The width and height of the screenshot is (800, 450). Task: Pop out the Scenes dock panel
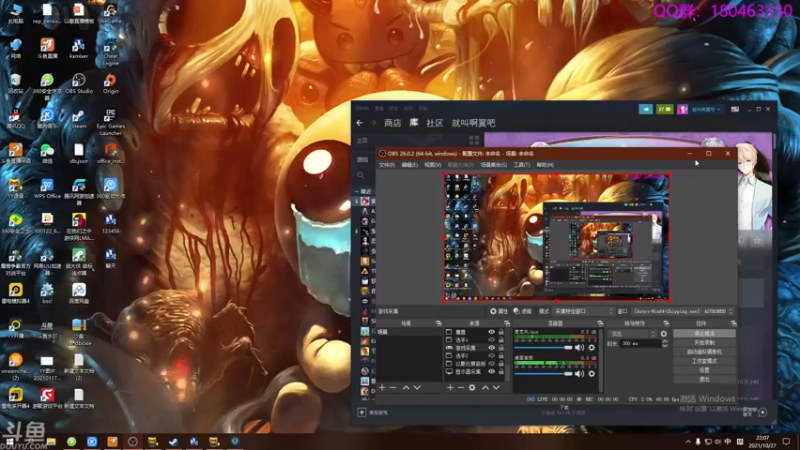pyautogui.click(x=438, y=323)
